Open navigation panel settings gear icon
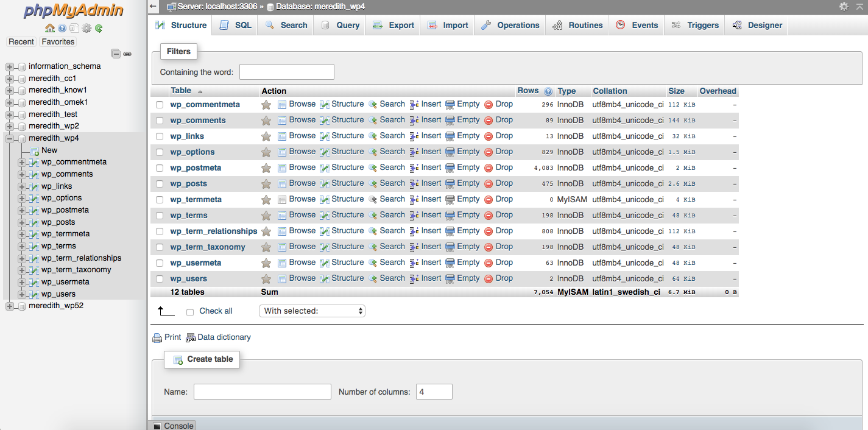The width and height of the screenshot is (868, 430). 86,28
